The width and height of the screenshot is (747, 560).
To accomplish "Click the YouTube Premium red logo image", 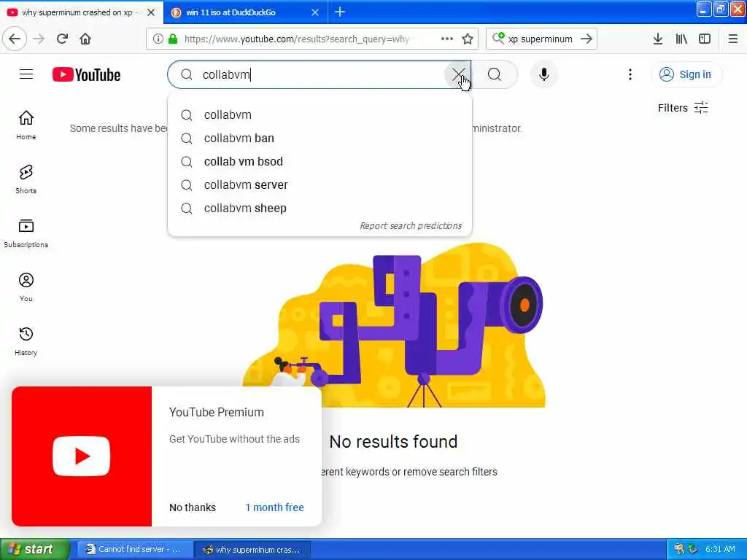I will click(x=82, y=456).
